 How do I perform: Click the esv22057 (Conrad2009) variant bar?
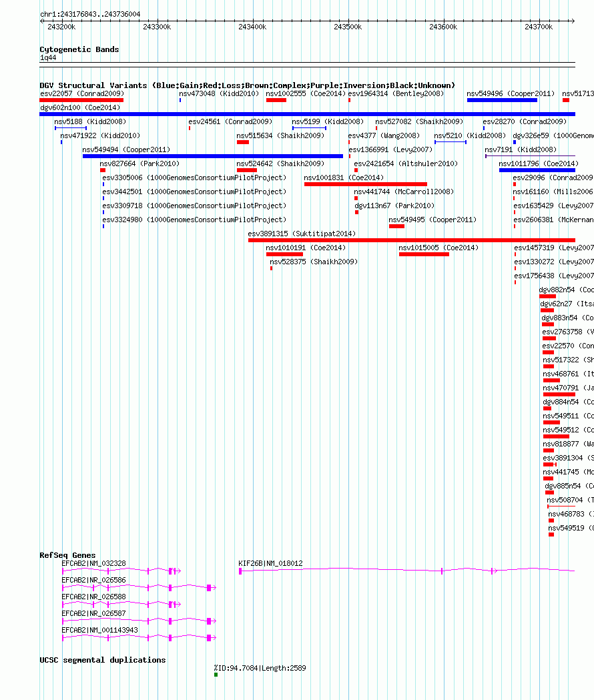(81, 100)
